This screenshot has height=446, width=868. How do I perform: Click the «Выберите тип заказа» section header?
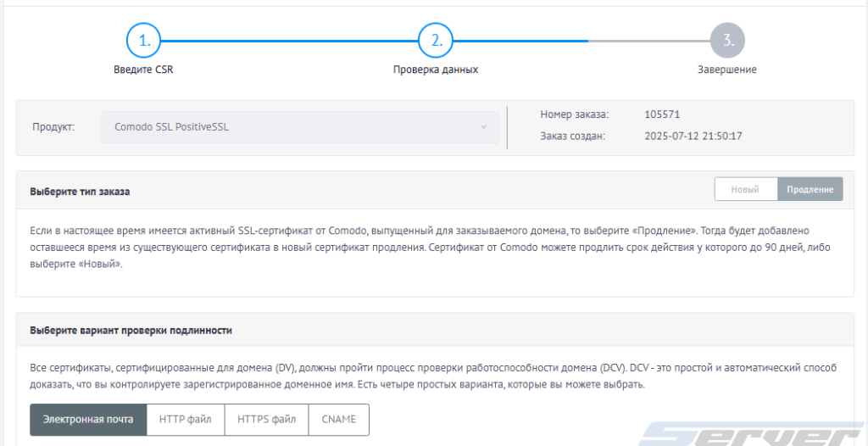coord(80,191)
